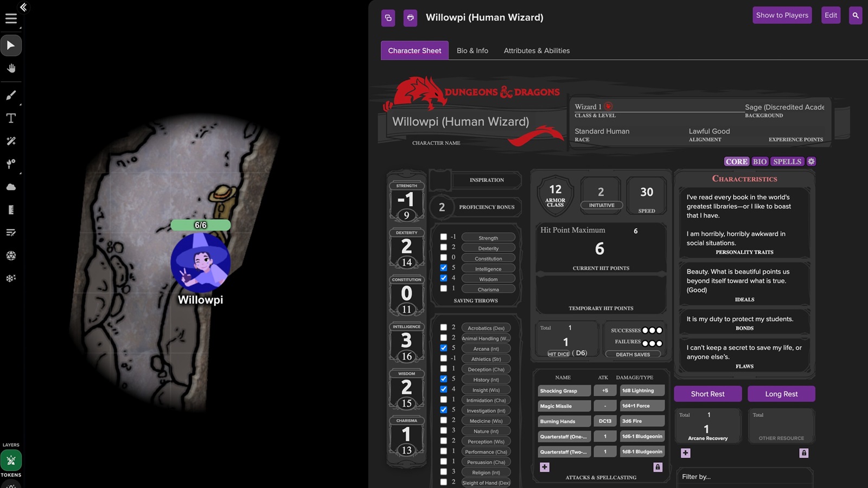
Task: Uncheck Wisdom saving throw proficiency
Action: pyautogui.click(x=443, y=278)
